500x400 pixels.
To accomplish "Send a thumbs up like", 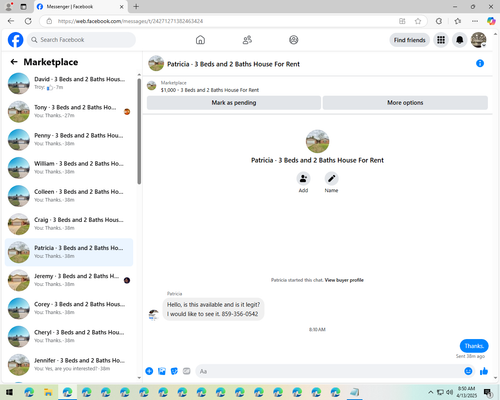I will (x=484, y=371).
